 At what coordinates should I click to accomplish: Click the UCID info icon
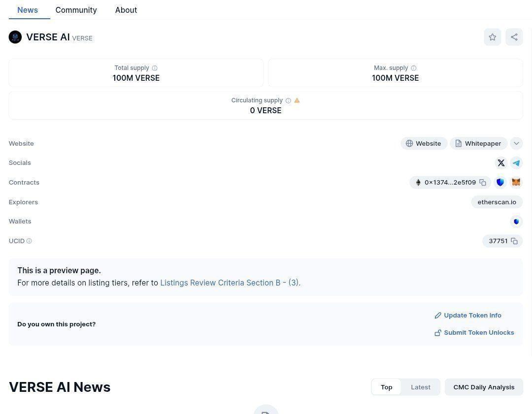pos(29,241)
